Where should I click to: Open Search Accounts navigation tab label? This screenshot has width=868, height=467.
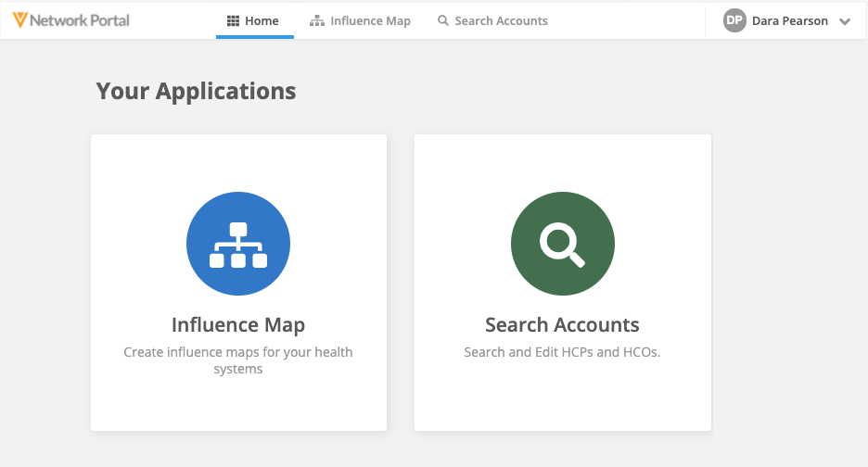pos(501,20)
